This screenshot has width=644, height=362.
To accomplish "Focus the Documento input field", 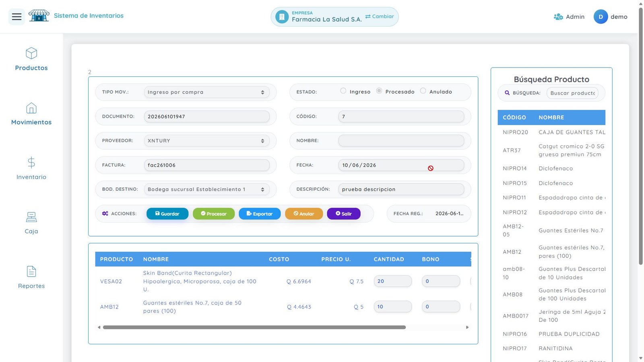I will [207, 117].
